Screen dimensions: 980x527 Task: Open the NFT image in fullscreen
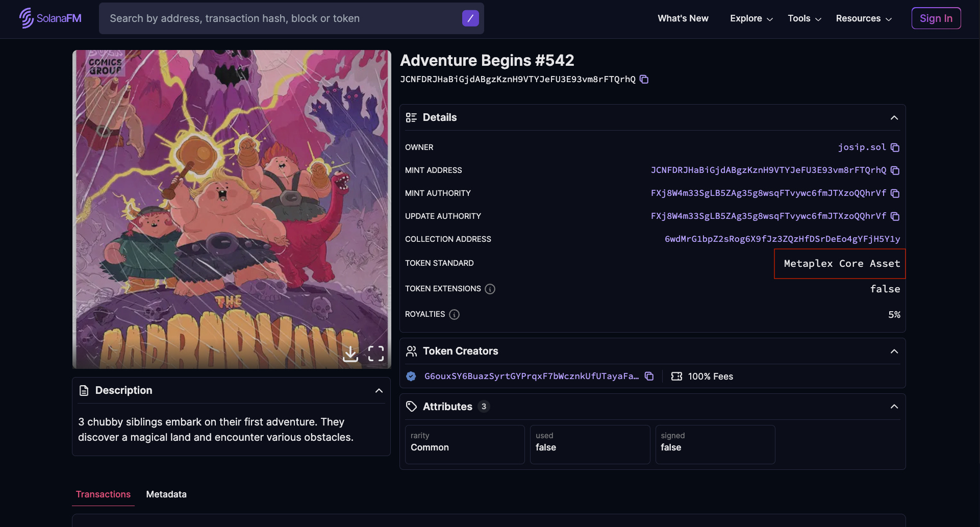376,354
